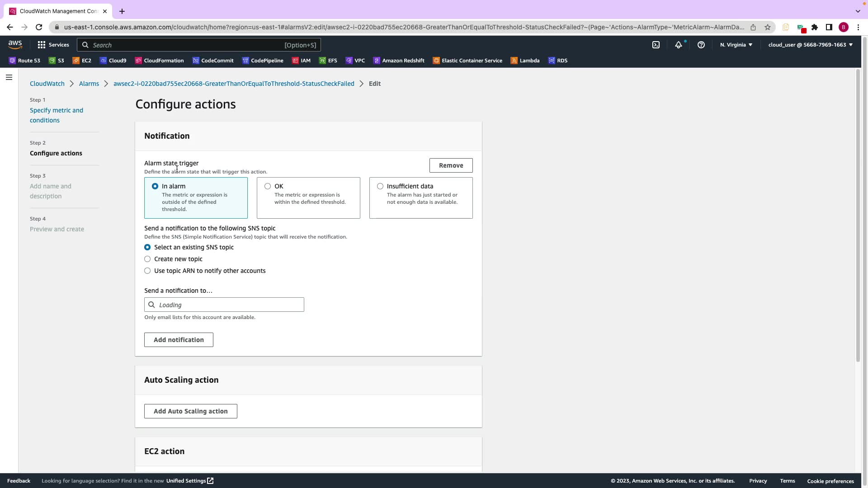
Task: Open the Lambda service shortcut
Action: [x=525, y=61]
